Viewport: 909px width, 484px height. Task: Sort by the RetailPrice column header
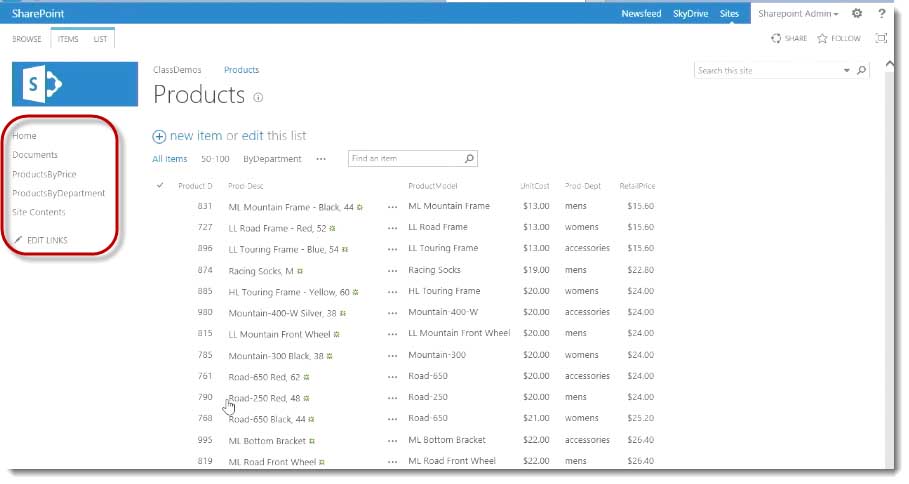click(x=637, y=186)
